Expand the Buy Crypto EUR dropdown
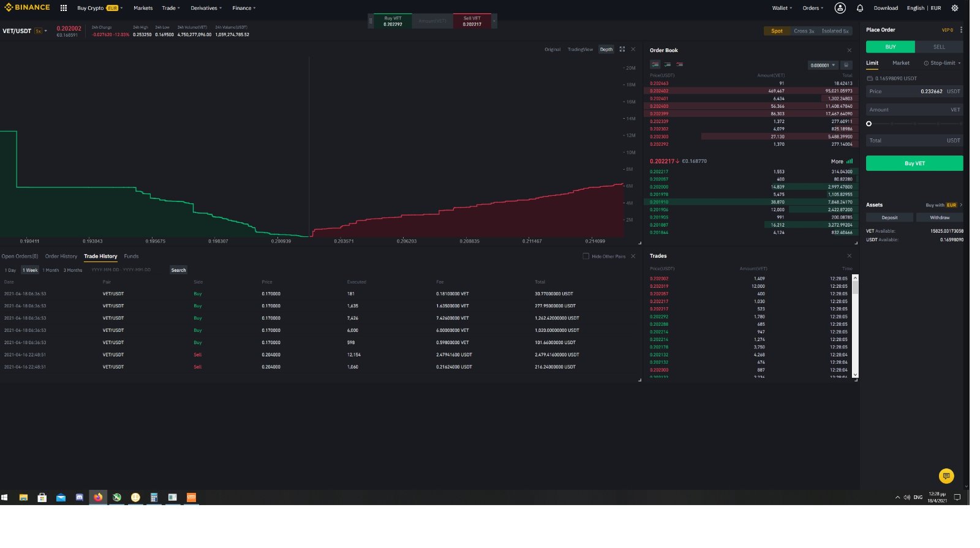Screen dimensions: 980x548 pos(100,8)
